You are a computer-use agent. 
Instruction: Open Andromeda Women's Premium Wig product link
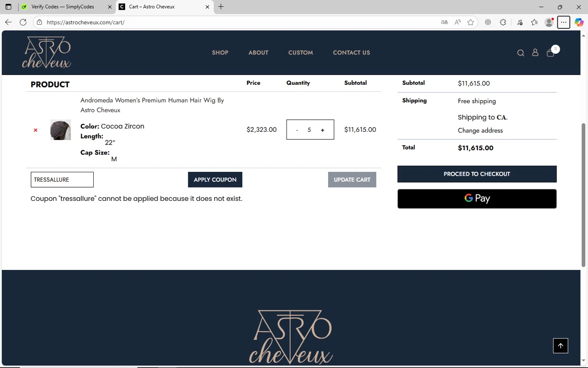tap(152, 105)
